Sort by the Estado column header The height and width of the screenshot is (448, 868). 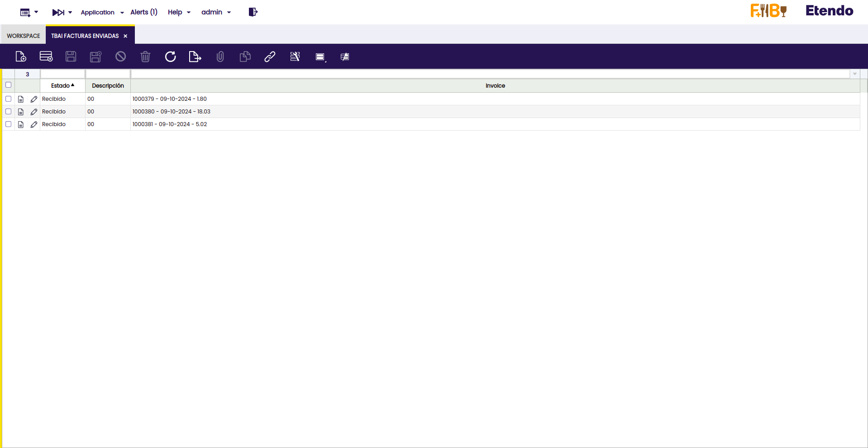(x=62, y=85)
